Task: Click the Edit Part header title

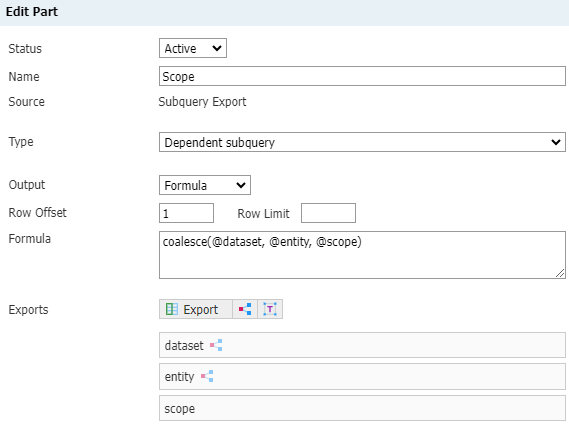Action: pos(32,12)
